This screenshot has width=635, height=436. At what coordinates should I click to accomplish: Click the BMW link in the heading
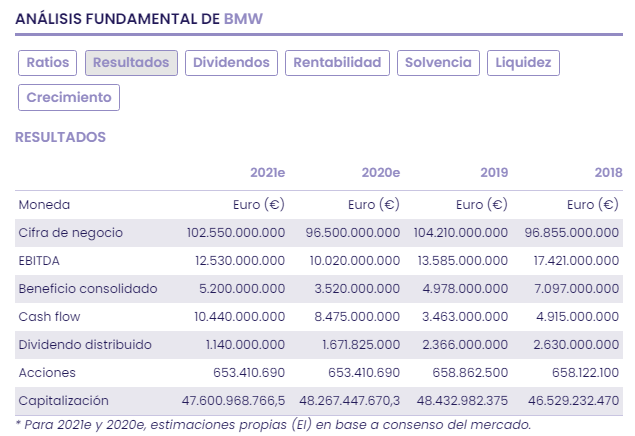point(243,19)
